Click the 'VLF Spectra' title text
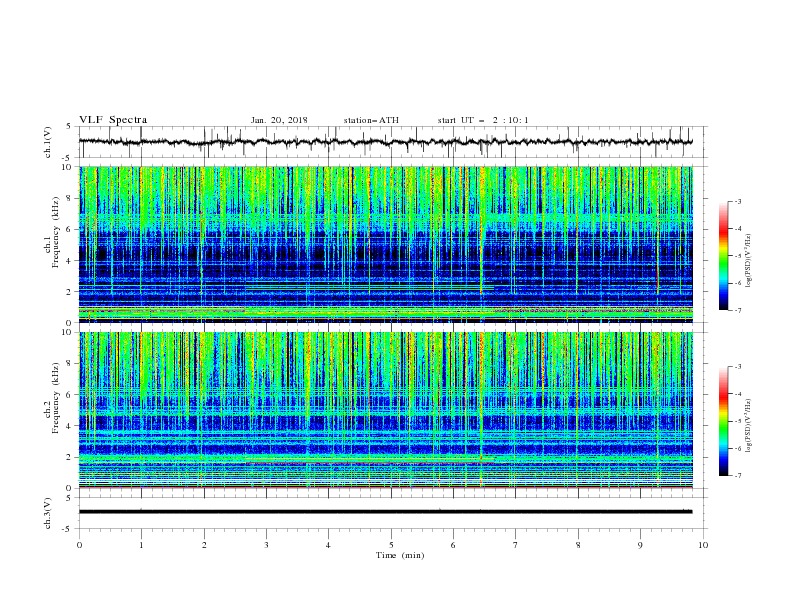792x612 pixels. pyautogui.click(x=113, y=120)
